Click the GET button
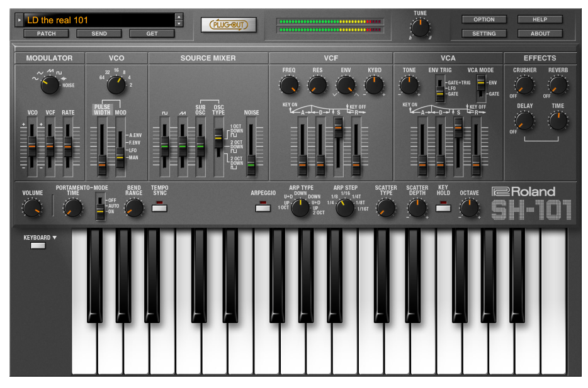Screen dimensions: 588x388 pos(152,34)
